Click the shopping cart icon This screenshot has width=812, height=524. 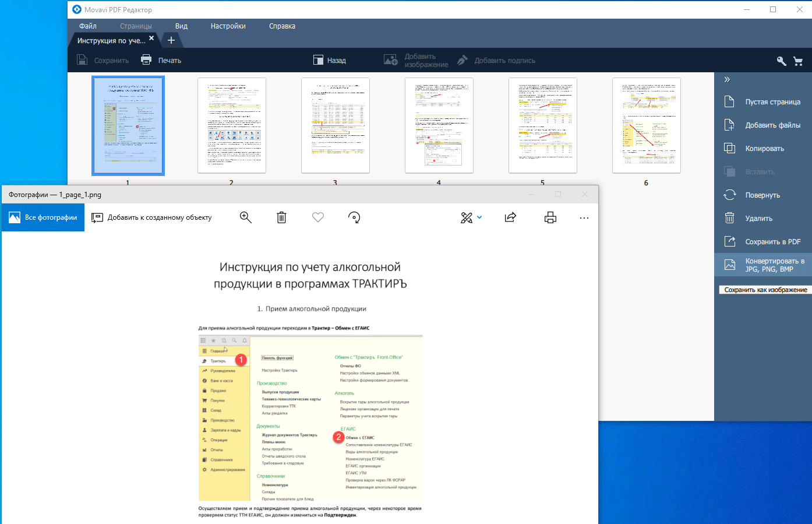point(798,61)
